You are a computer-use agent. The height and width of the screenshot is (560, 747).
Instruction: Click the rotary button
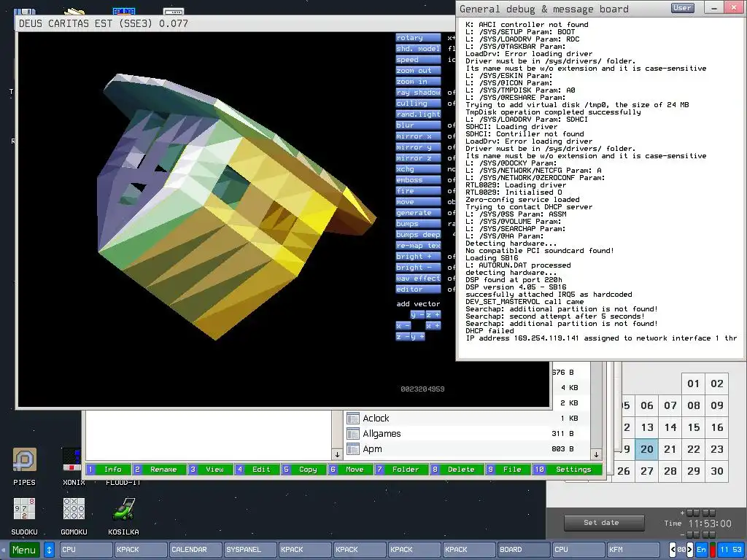click(x=418, y=38)
